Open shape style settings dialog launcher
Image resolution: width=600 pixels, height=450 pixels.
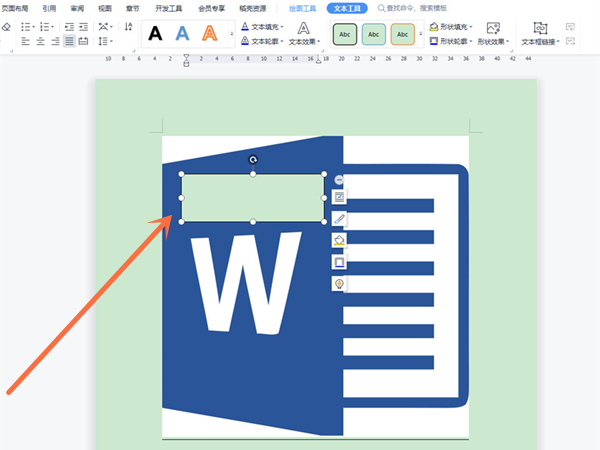tap(512, 51)
